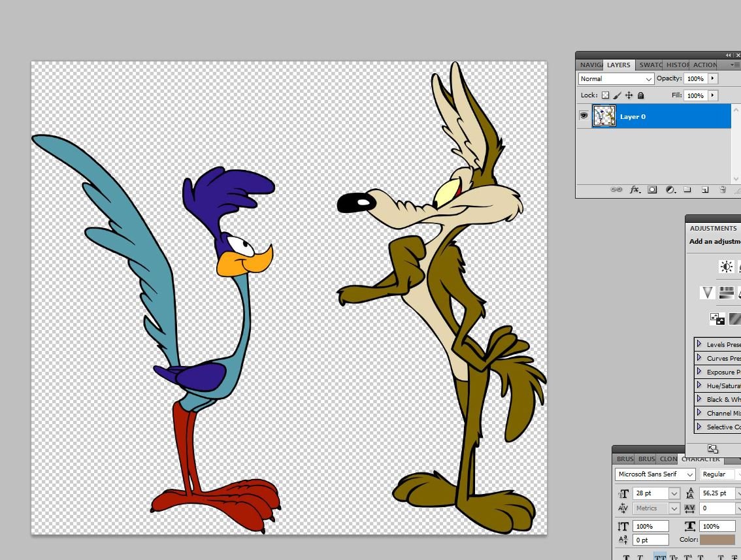Add a Posterize adjustment (striped icon)
Screen dimensions: 741x560
[735, 318]
